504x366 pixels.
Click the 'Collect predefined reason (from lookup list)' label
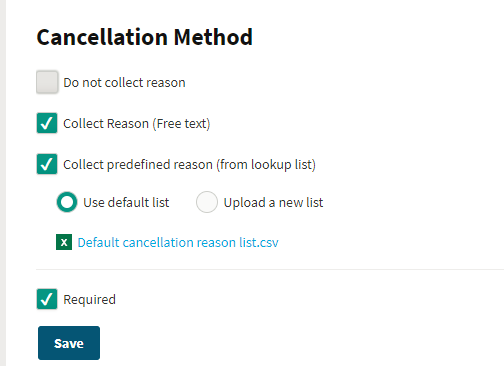tap(189, 165)
